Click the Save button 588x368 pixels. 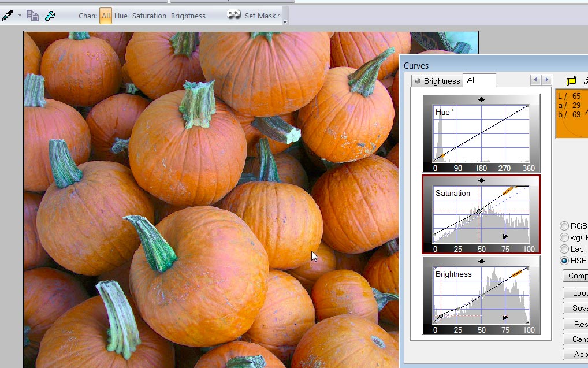point(575,308)
